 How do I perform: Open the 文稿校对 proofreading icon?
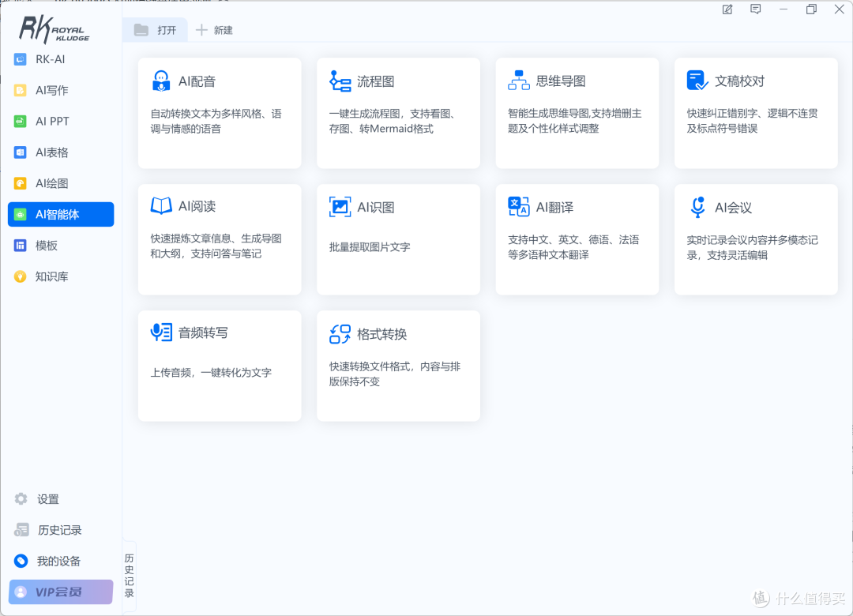pyautogui.click(x=697, y=81)
